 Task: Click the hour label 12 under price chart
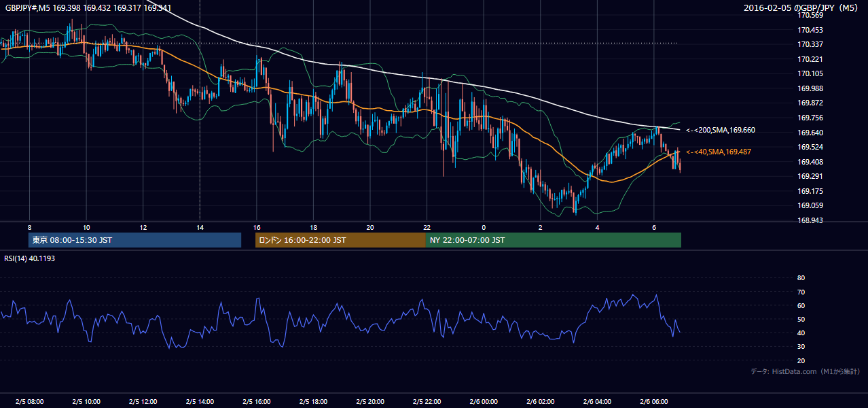(x=143, y=227)
